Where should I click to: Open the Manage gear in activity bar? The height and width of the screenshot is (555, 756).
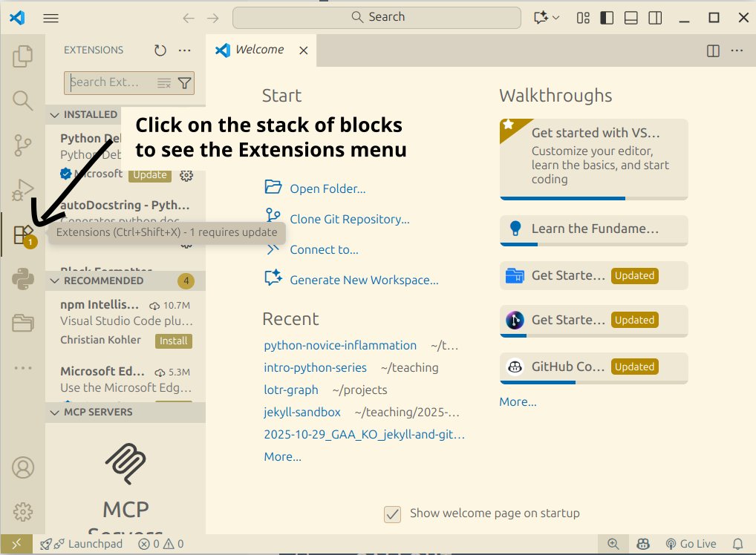23,511
